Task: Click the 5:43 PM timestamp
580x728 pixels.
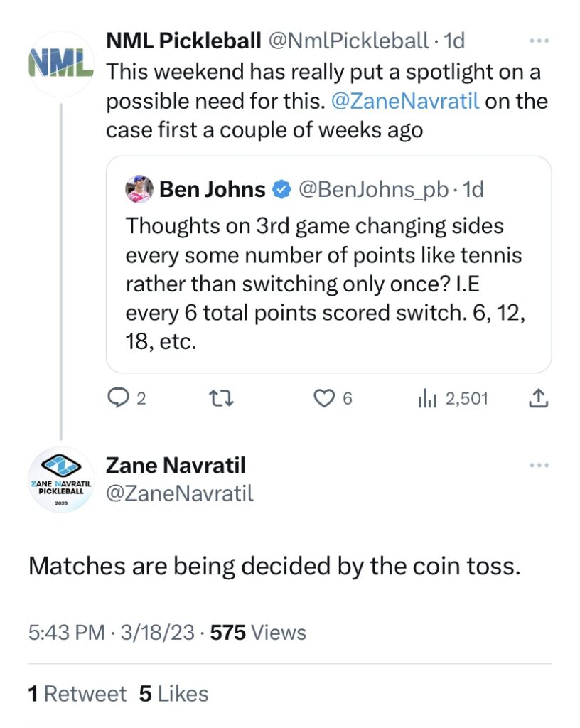Action: (x=66, y=633)
